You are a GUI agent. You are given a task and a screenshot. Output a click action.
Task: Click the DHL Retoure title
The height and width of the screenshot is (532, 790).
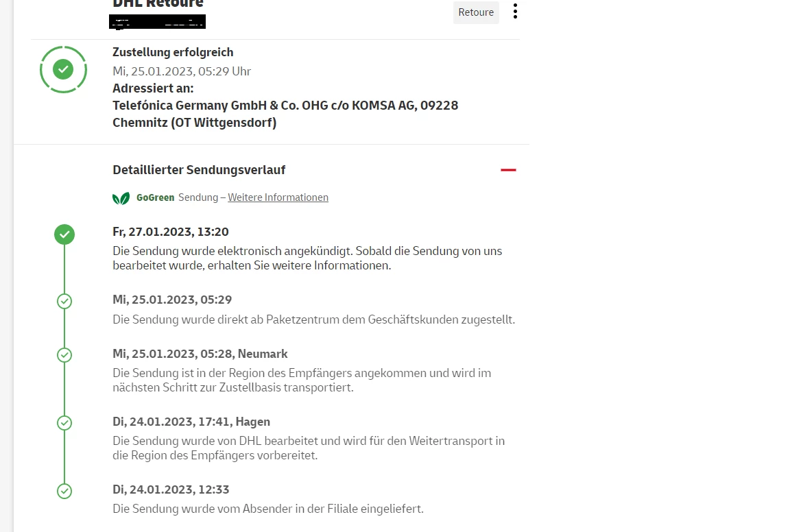click(x=158, y=4)
